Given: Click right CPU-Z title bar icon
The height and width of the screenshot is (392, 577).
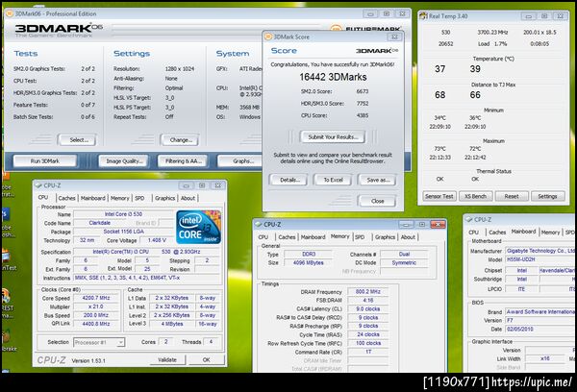Looking at the screenshot, I should pyautogui.click(x=469, y=219).
